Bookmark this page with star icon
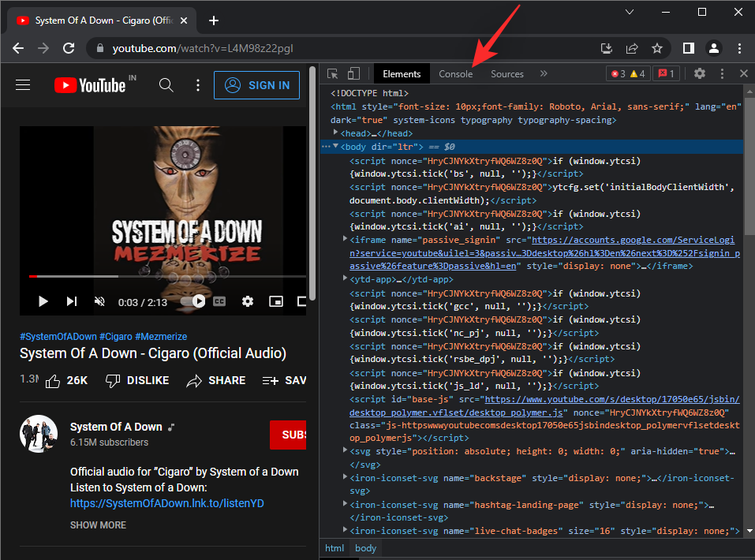Image resolution: width=755 pixels, height=560 pixels. 656,48
